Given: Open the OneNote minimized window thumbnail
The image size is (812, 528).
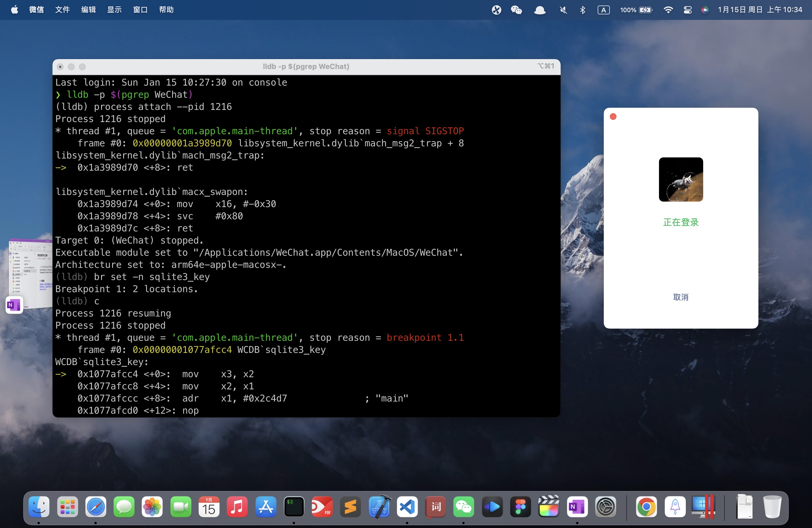Looking at the screenshot, I should 30,274.
